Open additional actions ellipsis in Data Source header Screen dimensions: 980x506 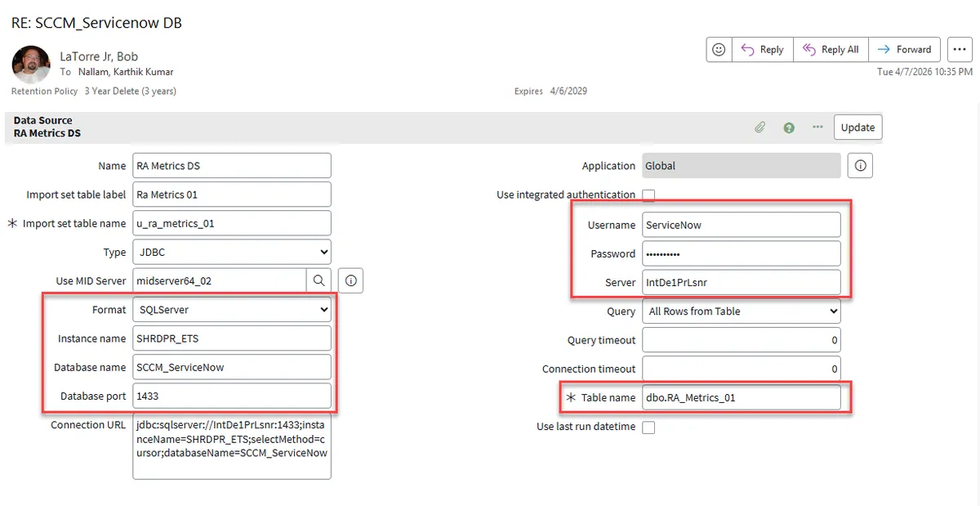[817, 127]
